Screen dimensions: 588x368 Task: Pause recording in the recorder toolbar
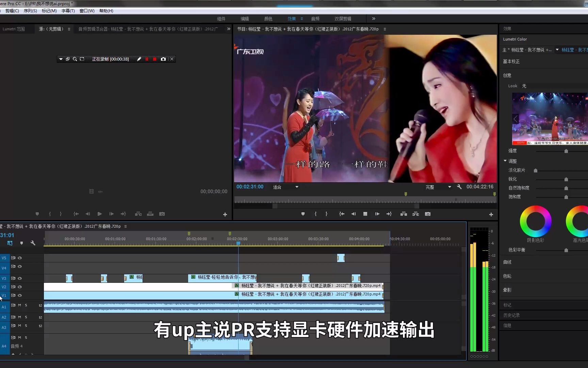(147, 59)
